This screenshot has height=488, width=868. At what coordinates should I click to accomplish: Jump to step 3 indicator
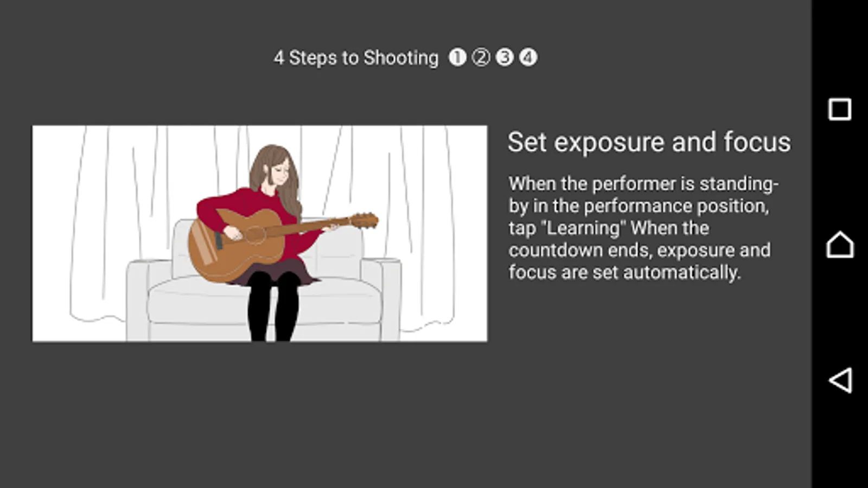[x=505, y=57]
